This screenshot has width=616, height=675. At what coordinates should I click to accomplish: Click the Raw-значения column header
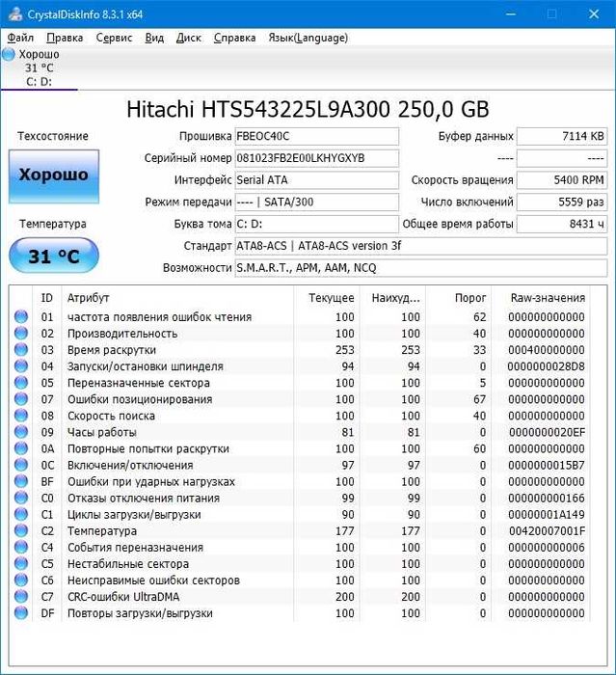tap(541, 297)
